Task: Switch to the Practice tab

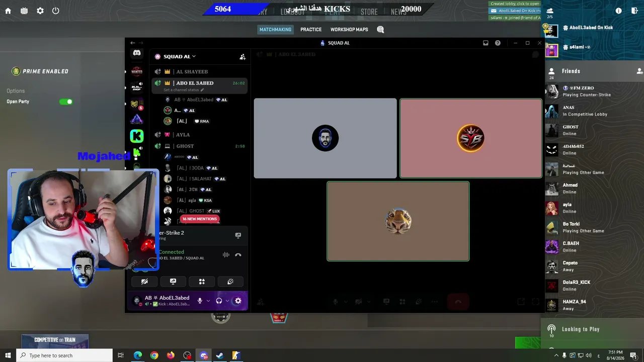Action: pos(311,30)
